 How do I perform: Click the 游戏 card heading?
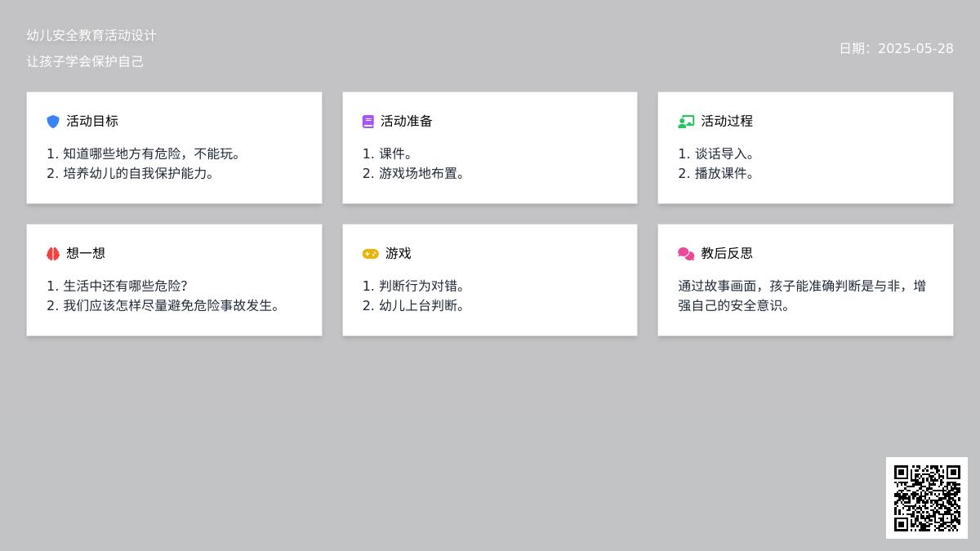point(399,253)
